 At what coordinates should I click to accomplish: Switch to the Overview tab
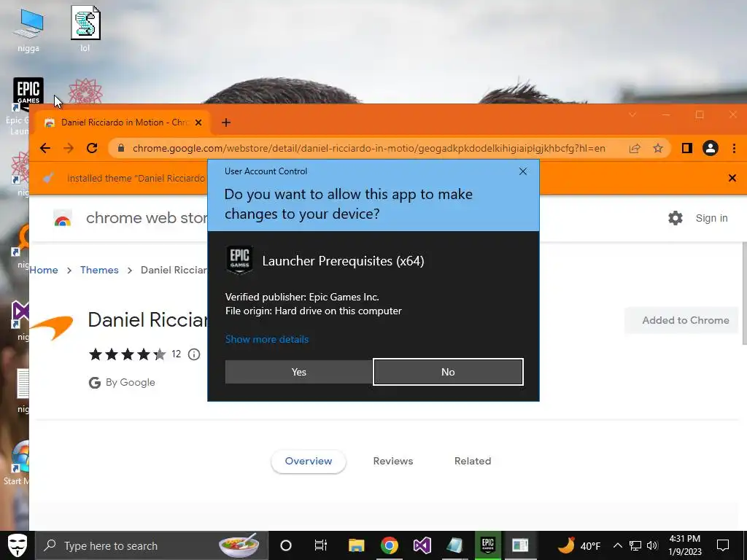click(309, 462)
